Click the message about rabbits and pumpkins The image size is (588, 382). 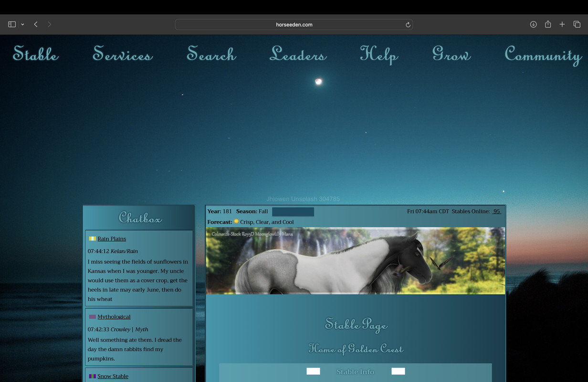click(135, 349)
